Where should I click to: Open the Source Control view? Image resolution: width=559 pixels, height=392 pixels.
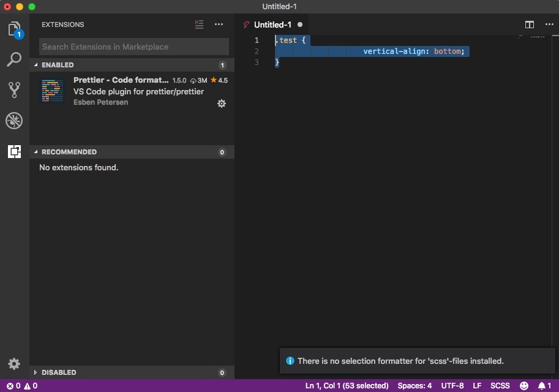tap(14, 90)
